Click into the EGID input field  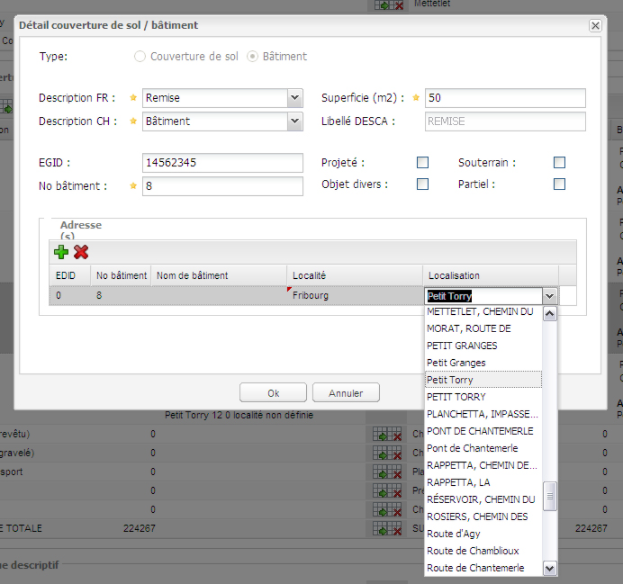(222, 163)
